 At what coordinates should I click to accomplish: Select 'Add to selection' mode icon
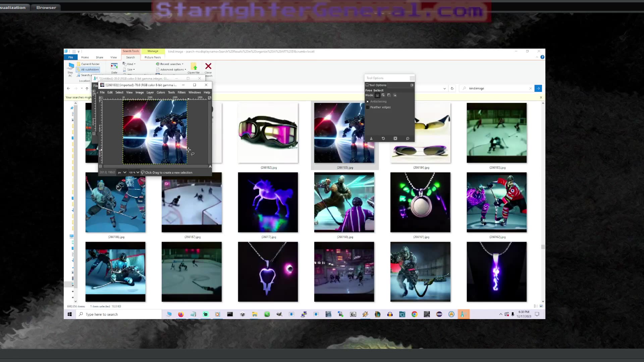point(383,95)
